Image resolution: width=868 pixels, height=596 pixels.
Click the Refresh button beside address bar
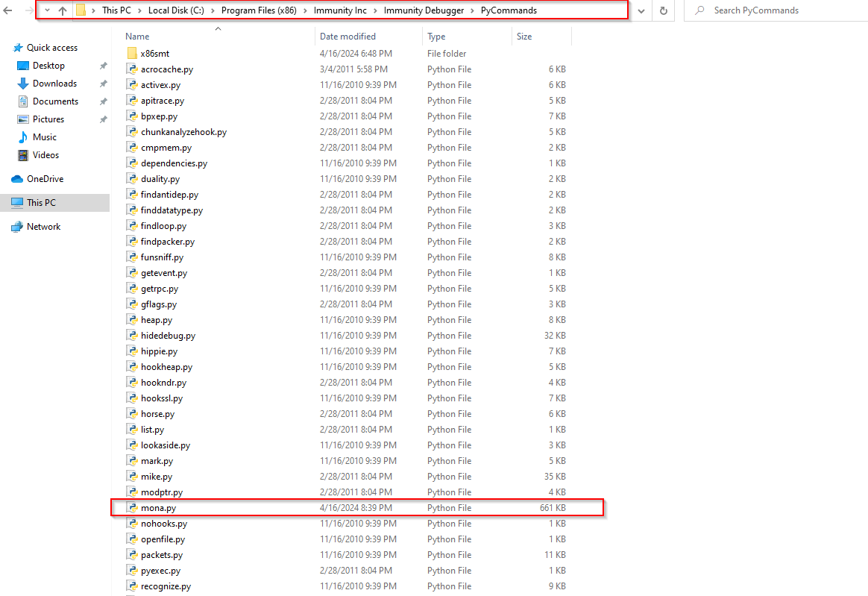click(x=663, y=10)
